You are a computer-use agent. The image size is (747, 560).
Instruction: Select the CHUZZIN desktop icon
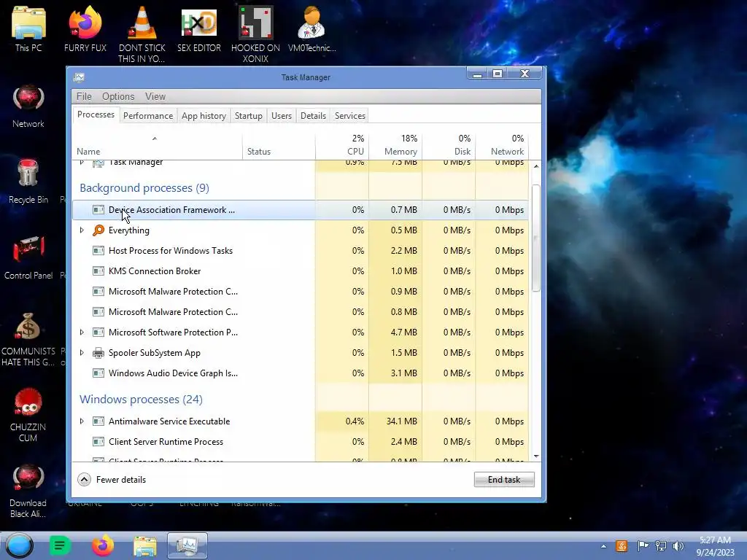click(28, 415)
